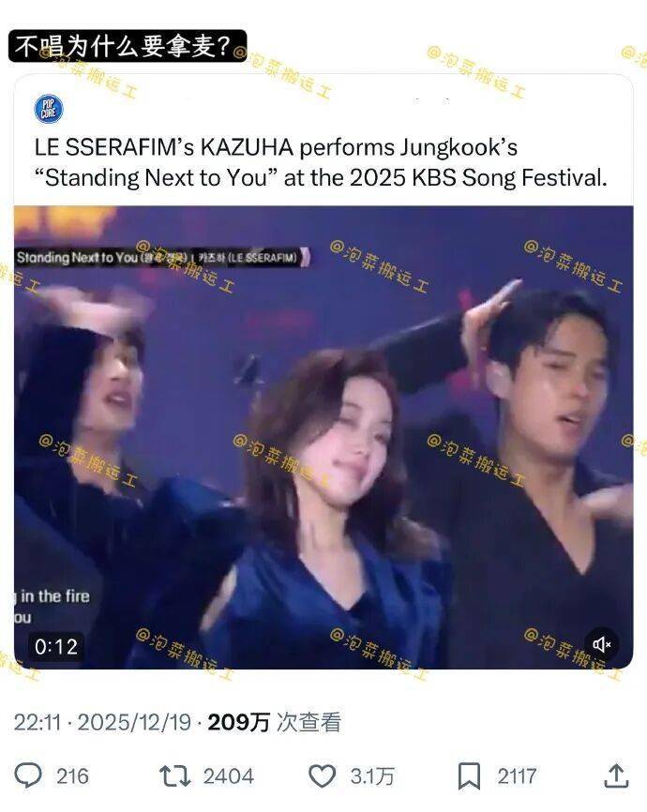Open the quoted tweet card header area
Image resolution: width=647 pixels, height=812 pixels.
[x=323, y=109]
